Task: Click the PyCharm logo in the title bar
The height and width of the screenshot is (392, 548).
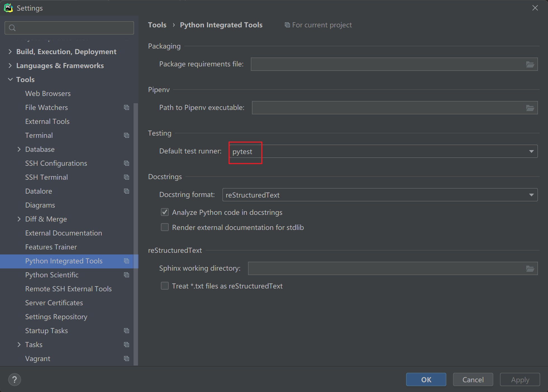Action: tap(8, 8)
